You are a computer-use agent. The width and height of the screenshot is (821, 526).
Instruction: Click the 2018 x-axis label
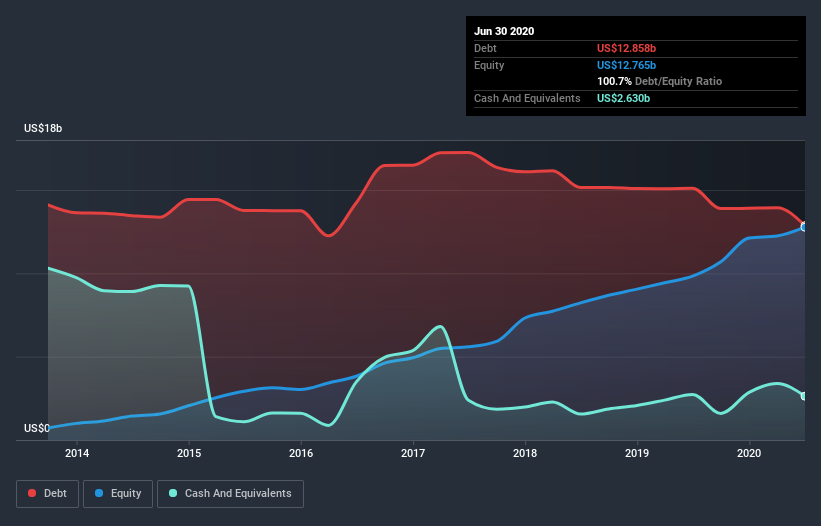pyautogui.click(x=525, y=453)
